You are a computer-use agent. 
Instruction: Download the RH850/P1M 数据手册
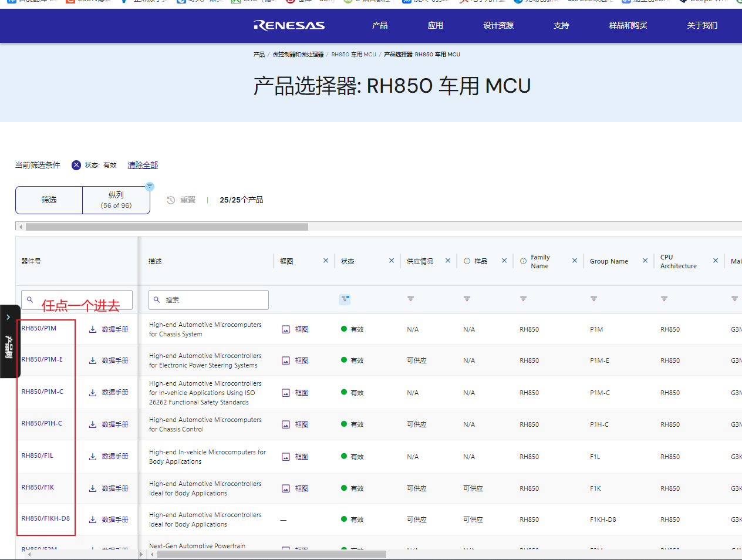click(x=109, y=329)
